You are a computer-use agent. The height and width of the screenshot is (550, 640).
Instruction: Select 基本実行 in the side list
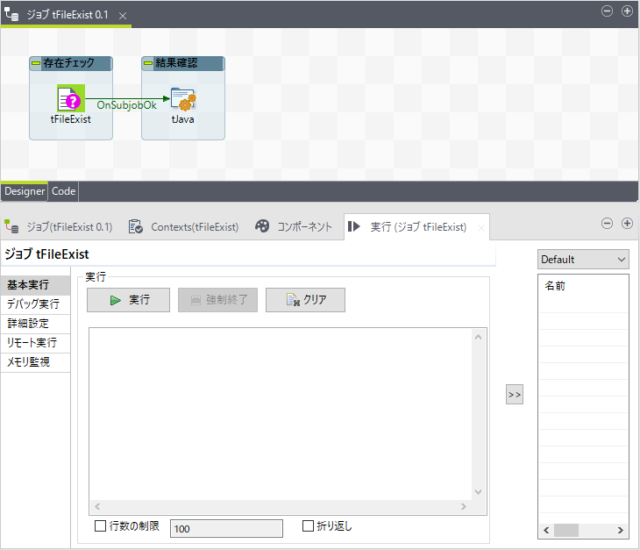click(x=36, y=285)
